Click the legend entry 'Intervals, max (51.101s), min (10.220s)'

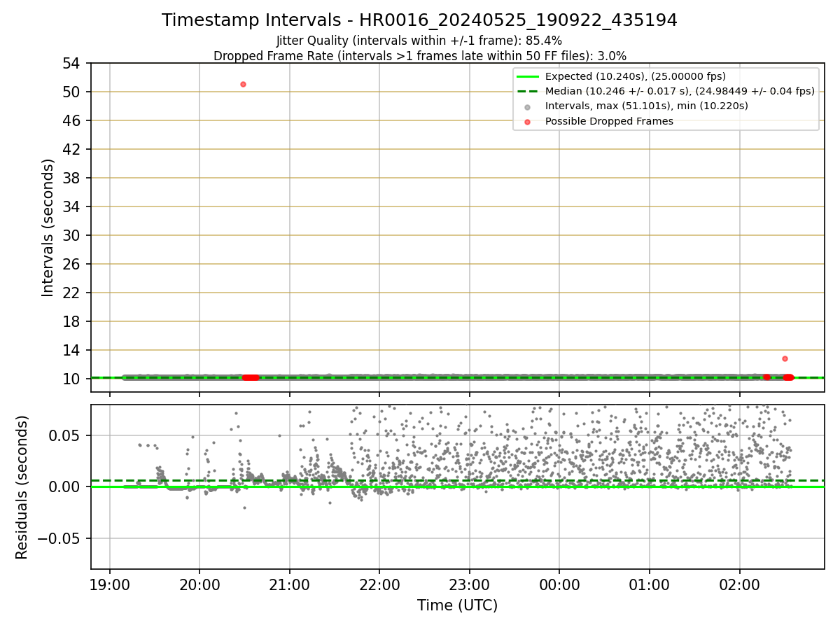(x=647, y=106)
